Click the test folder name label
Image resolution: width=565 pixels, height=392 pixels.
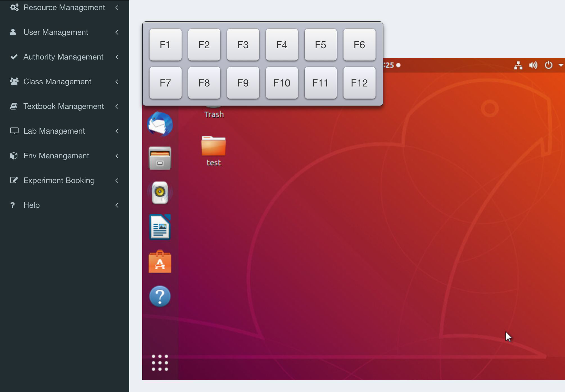pyautogui.click(x=214, y=163)
